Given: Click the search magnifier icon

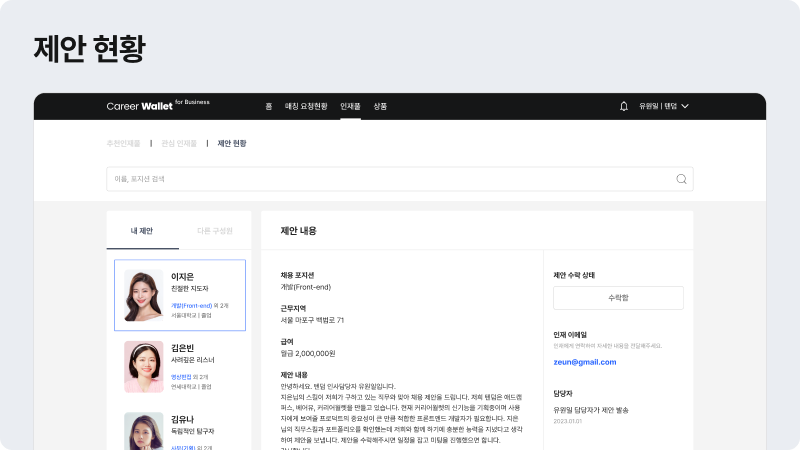Looking at the screenshot, I should point(681,179).
